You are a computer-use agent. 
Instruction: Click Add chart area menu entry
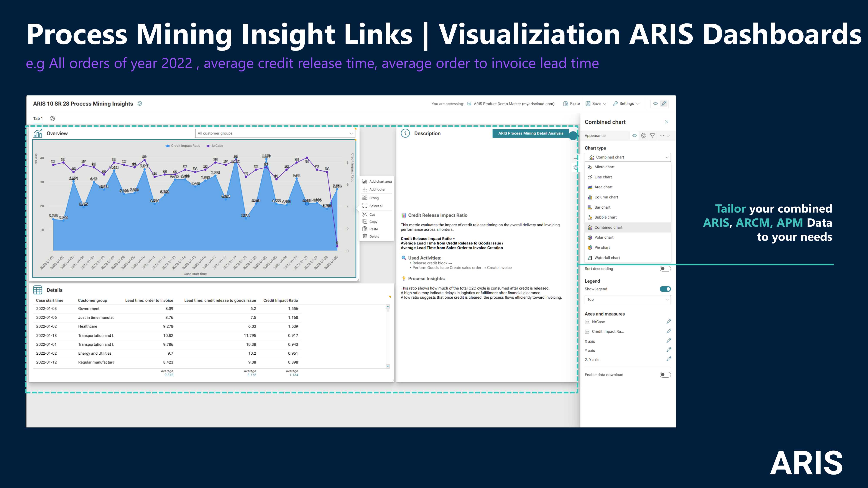tap(377, 182)
